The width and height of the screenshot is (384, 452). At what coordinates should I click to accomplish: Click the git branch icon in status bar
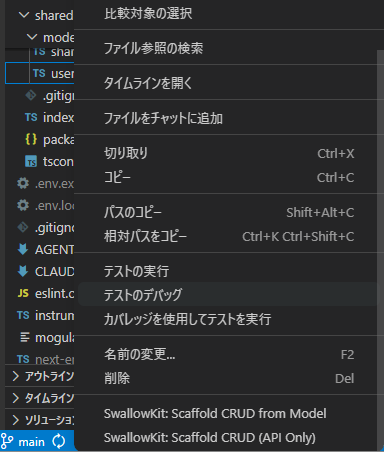tap(7, 441)
